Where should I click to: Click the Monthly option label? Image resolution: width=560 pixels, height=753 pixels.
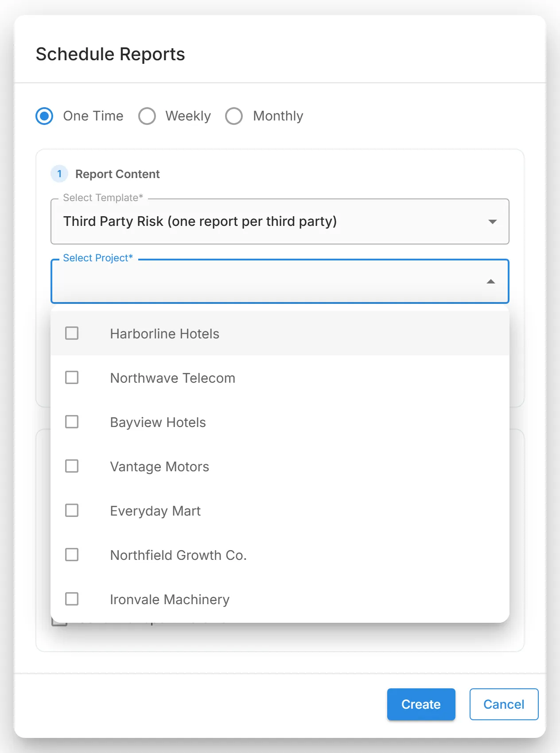278,116
